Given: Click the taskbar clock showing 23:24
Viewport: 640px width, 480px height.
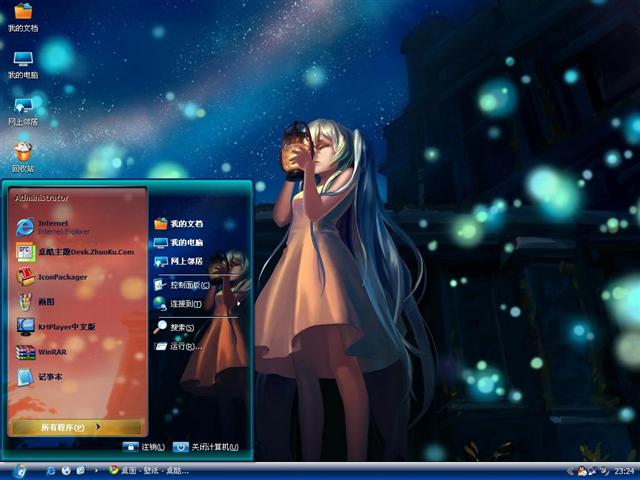Looking at the screenshot, I should click(624, 470).
